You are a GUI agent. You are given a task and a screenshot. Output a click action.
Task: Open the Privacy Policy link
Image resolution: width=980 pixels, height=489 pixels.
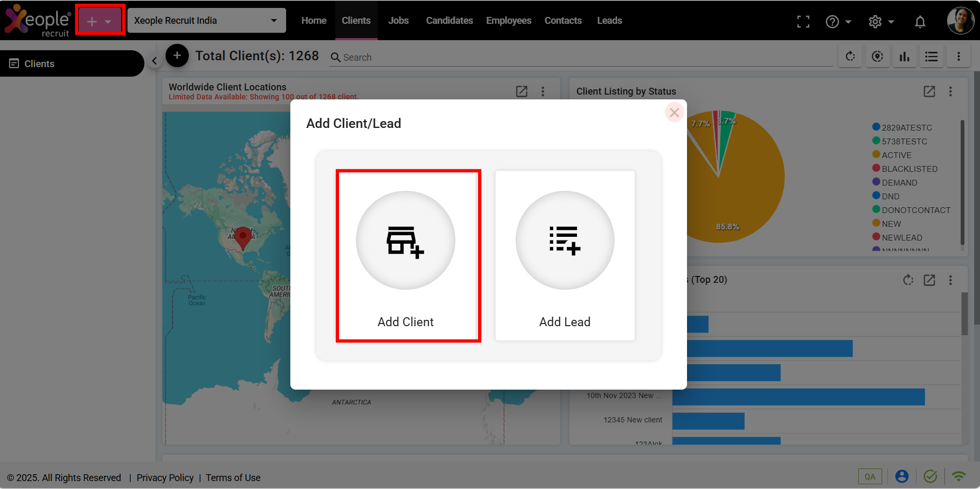165,477
